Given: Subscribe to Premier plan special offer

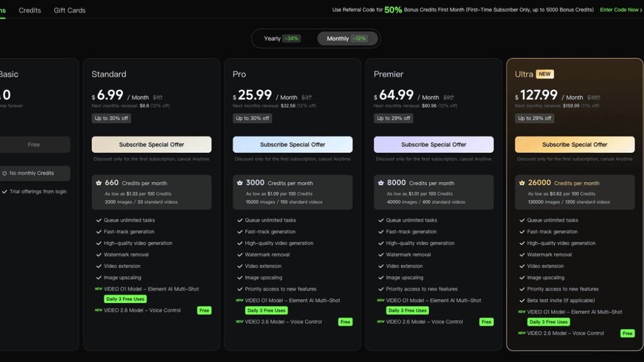Looking at the screenshot, I should point(434,145).
